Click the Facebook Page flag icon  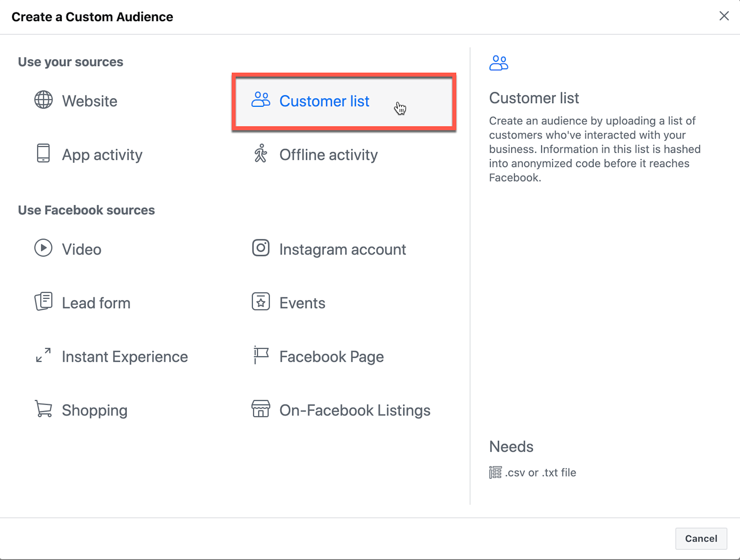pyautogui.click(x=261, y=355)
